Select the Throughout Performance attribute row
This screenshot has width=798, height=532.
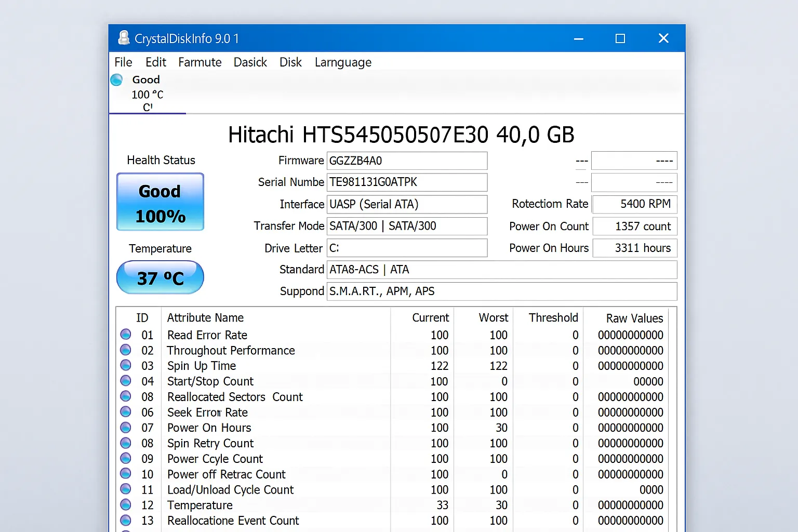(x=231, y=351)
